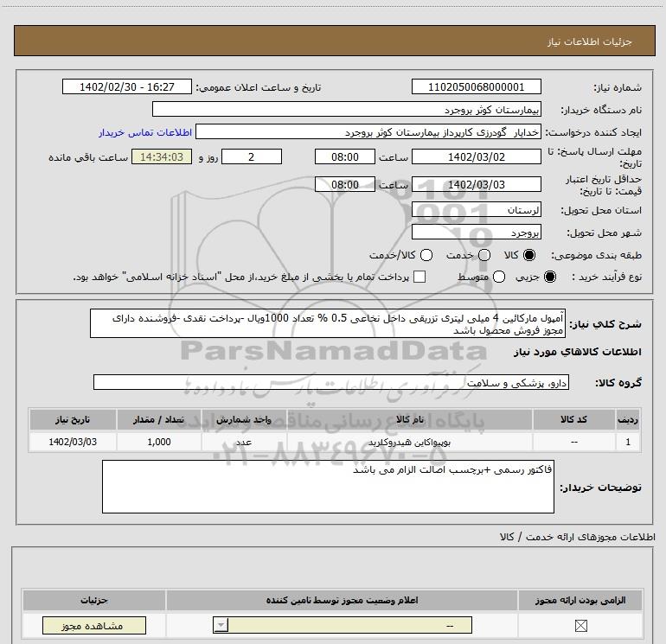Click the remaining time countdown 14:34:03
Screen dimensions: 666x644
pos(162,156)
